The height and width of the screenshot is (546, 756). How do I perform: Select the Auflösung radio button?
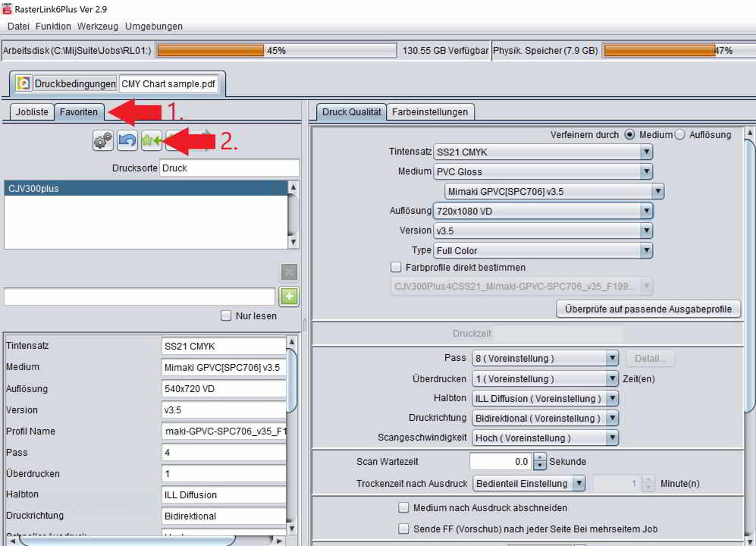point(679,134)
